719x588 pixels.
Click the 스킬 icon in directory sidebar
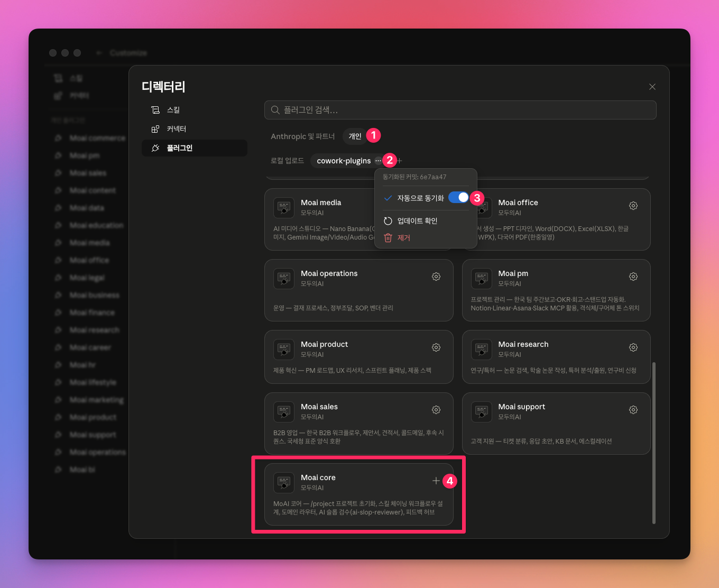click(155, 110)
